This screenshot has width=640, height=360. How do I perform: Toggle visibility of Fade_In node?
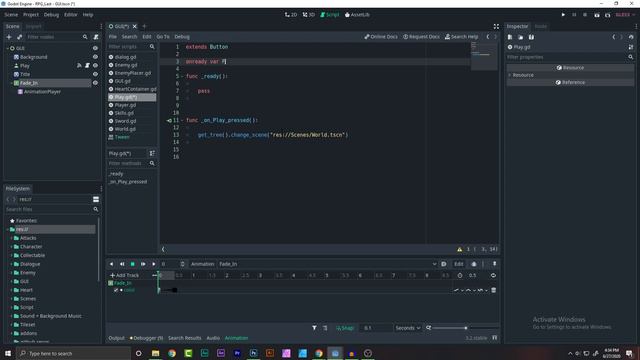95,83
